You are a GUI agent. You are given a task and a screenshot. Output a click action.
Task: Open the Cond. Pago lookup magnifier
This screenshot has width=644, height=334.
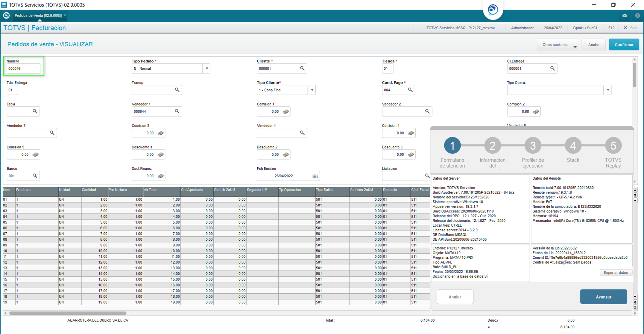coord(410,90)
